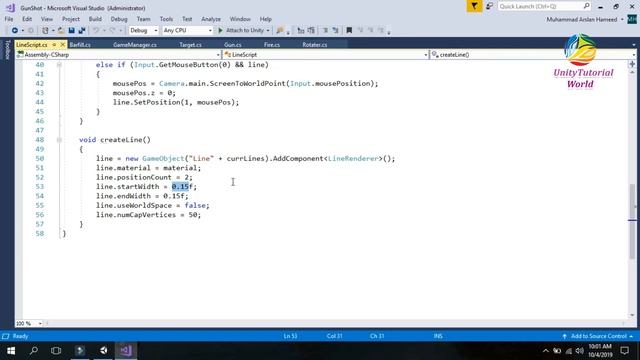Image resolution: width=640 pixels, height=360 pixels.
Task: Click the Uncomment selected lines icon
Action: 311,31
